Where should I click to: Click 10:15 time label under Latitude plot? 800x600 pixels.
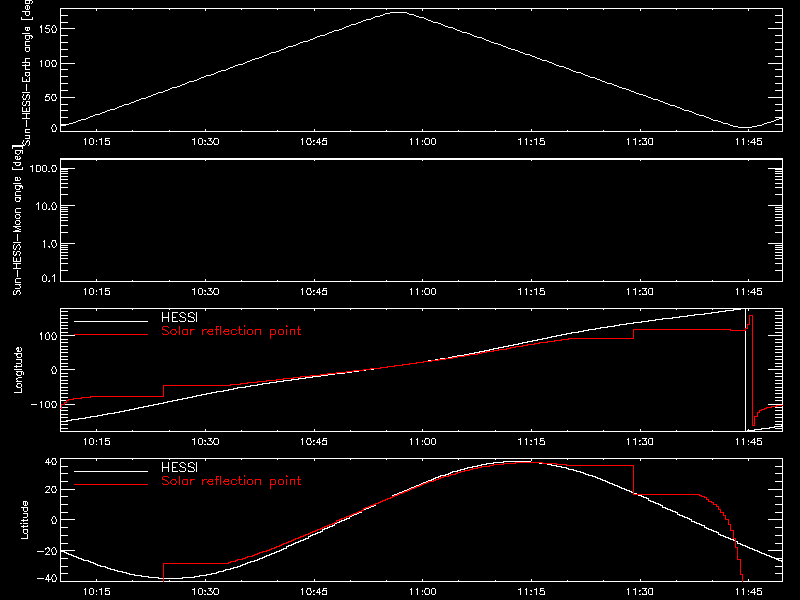pos(96,592)
